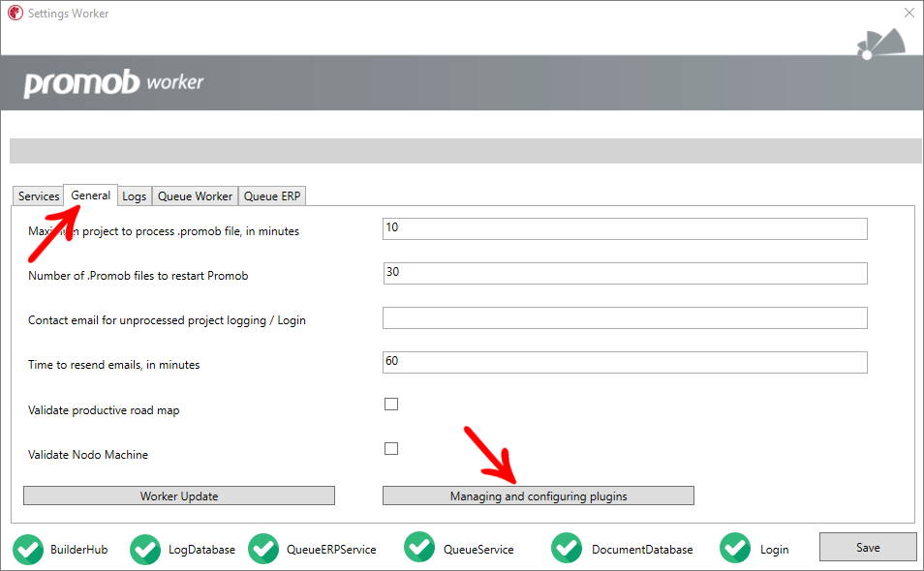This screenshot has height=571, width=924.
Task: Click the maximum processing minutes field
Action: pos(626,229)
